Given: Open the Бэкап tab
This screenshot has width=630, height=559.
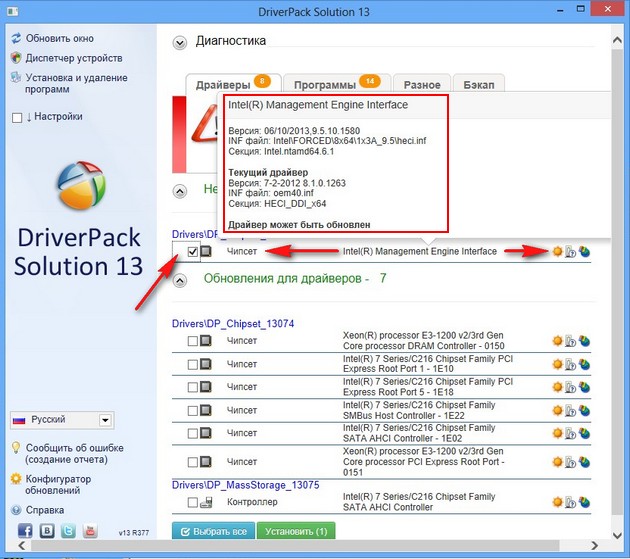Looking at the screenshot, I should tap(479, 85).
